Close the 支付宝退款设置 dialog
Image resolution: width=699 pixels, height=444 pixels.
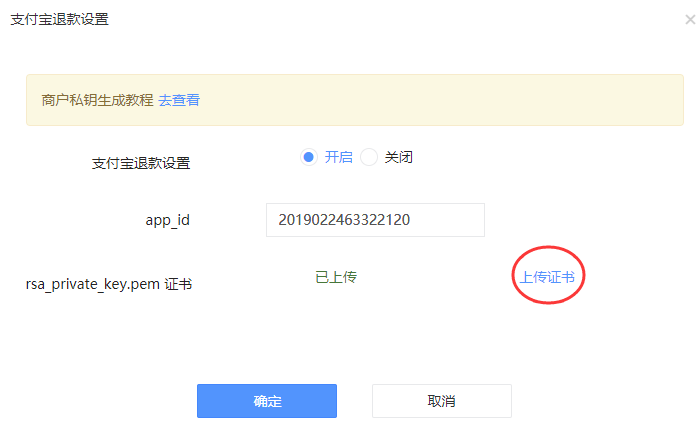tap(690, 20)
